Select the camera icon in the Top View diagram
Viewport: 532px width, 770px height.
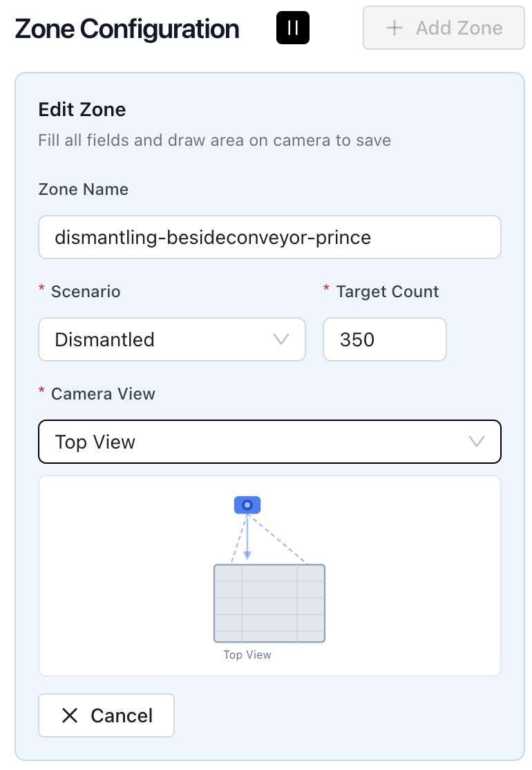[x=247, y=505]
